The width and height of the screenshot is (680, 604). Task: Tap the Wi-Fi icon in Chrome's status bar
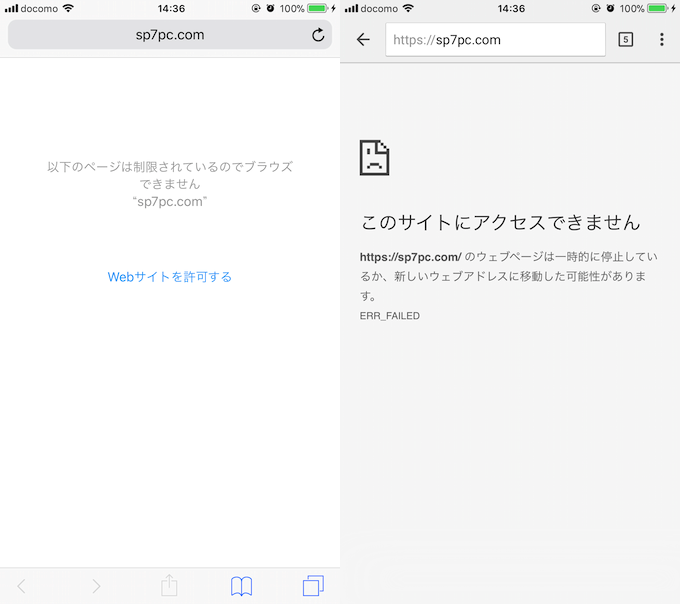click(x=408, y=8)
